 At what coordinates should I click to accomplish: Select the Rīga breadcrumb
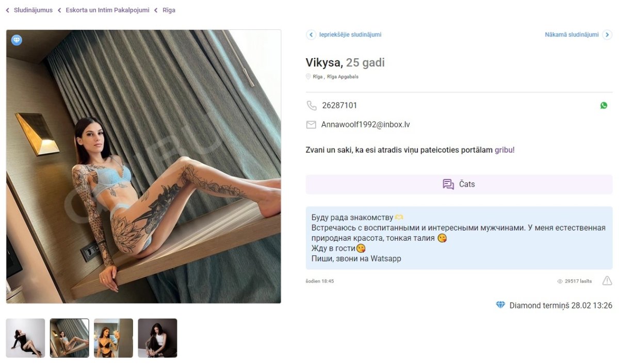coord(169,10)
